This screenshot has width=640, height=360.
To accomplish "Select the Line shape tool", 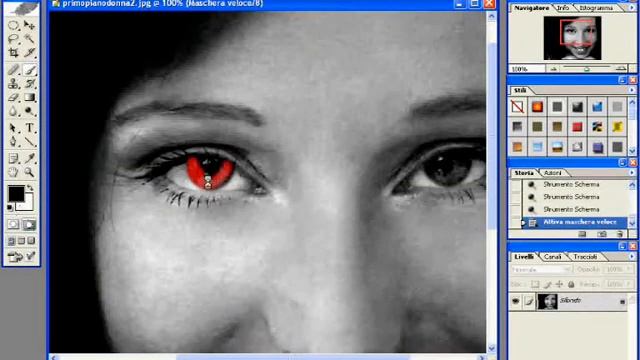I will (29, 142).
